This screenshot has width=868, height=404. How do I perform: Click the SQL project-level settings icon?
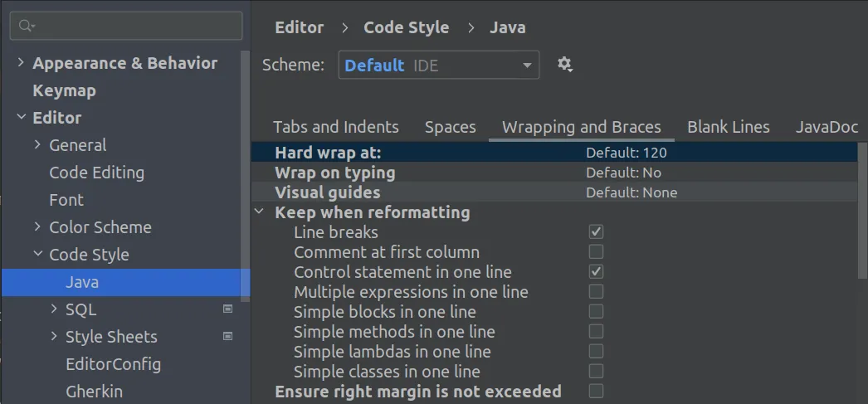coord(228,309)
